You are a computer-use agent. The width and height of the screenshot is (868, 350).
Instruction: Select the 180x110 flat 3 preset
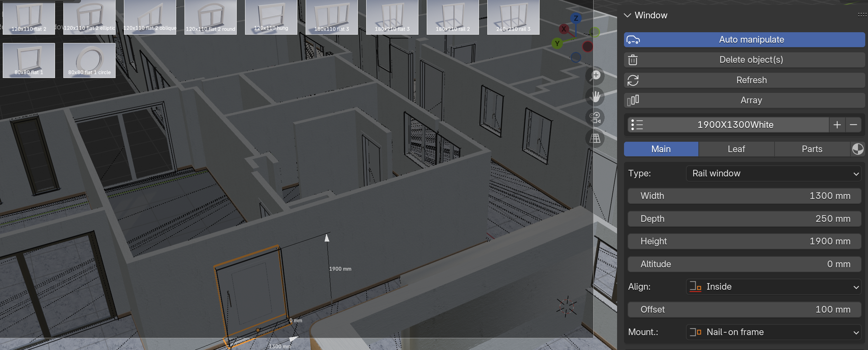coord(332,17)
